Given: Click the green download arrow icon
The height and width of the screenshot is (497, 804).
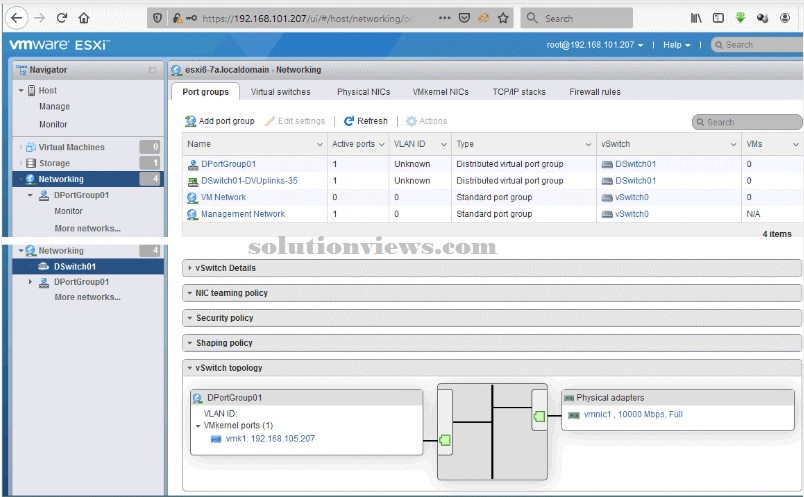Looking at the screenshot, I should (740, 18).
